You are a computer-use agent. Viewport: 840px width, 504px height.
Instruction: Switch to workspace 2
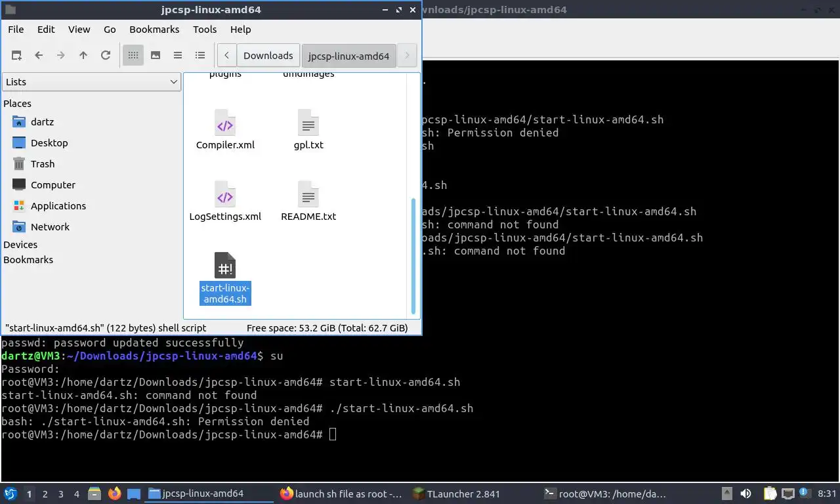[45, 493]
